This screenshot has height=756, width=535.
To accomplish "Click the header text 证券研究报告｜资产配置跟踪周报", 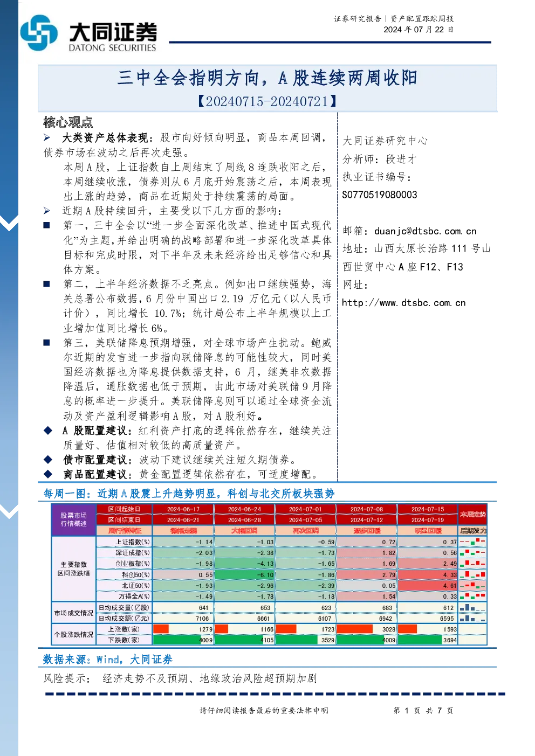I will [x=394, y=19].
